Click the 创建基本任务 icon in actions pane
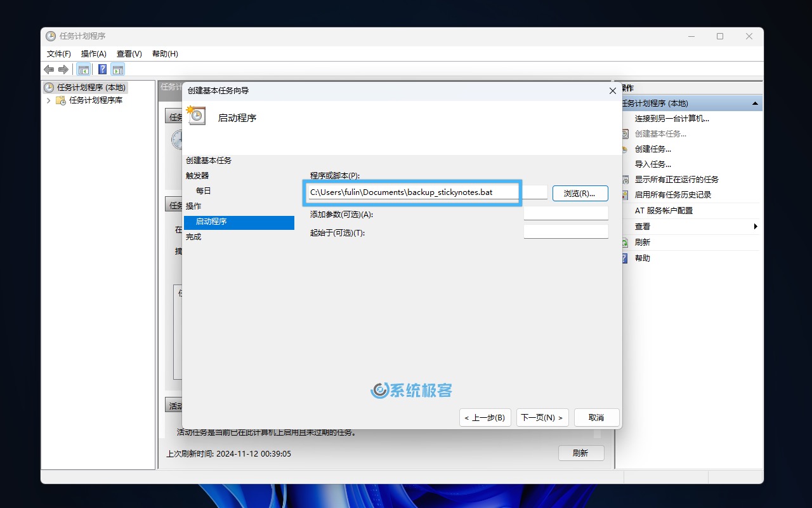This screenshot has height=508, width=812. coord(624,133)
